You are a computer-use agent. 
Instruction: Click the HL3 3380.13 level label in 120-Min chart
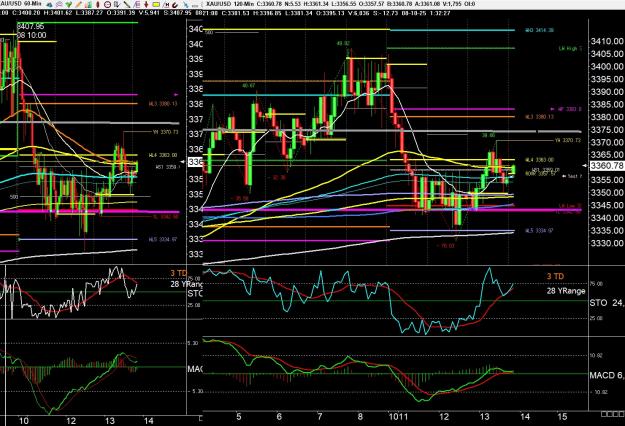point(539,117)
